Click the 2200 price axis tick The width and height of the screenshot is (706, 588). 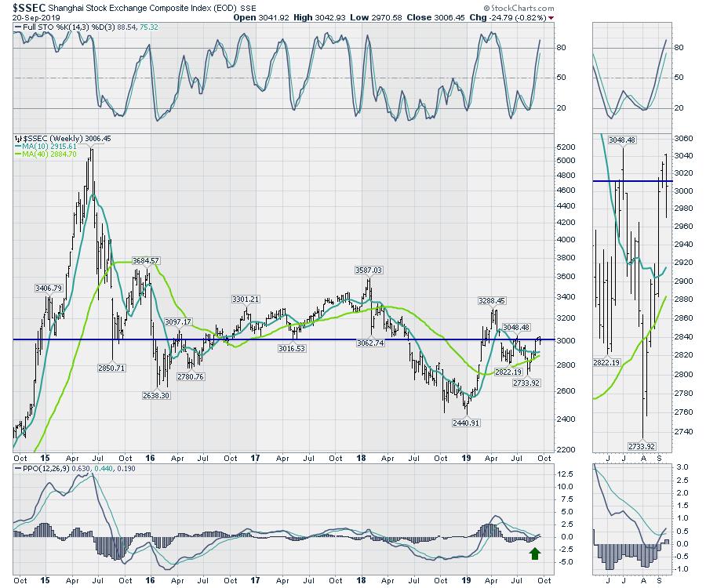[x=566, y=449]
